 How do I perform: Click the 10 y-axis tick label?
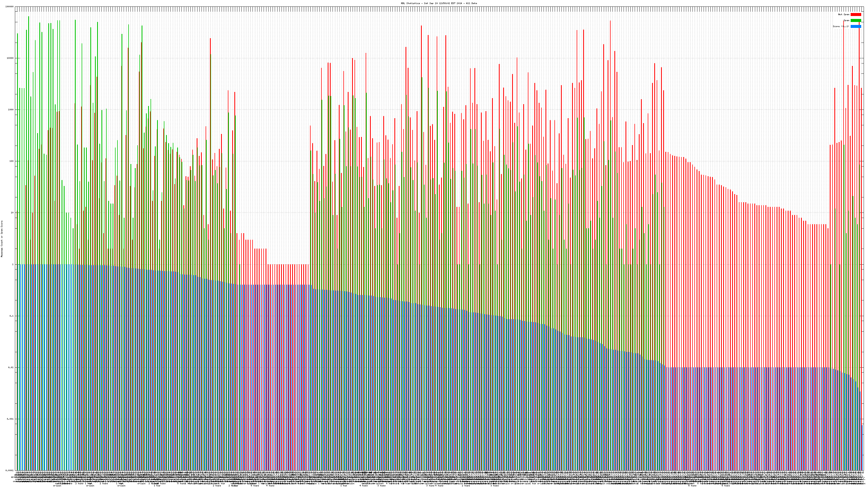click(x=12, y=213)
